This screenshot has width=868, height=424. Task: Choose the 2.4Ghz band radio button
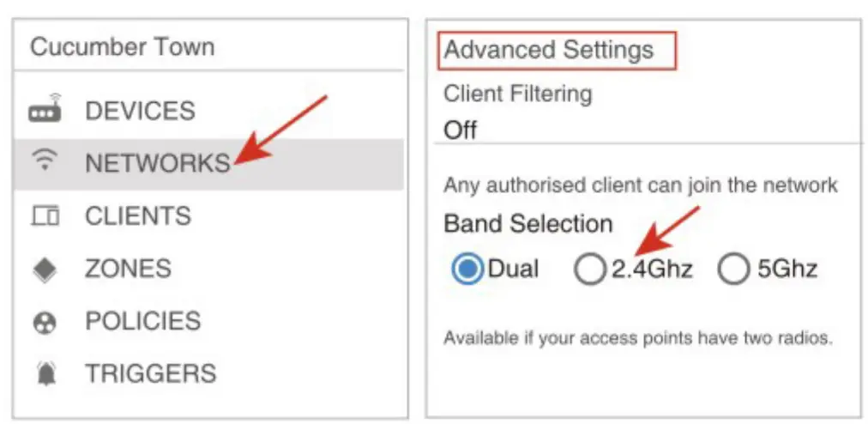coord(589,270)
